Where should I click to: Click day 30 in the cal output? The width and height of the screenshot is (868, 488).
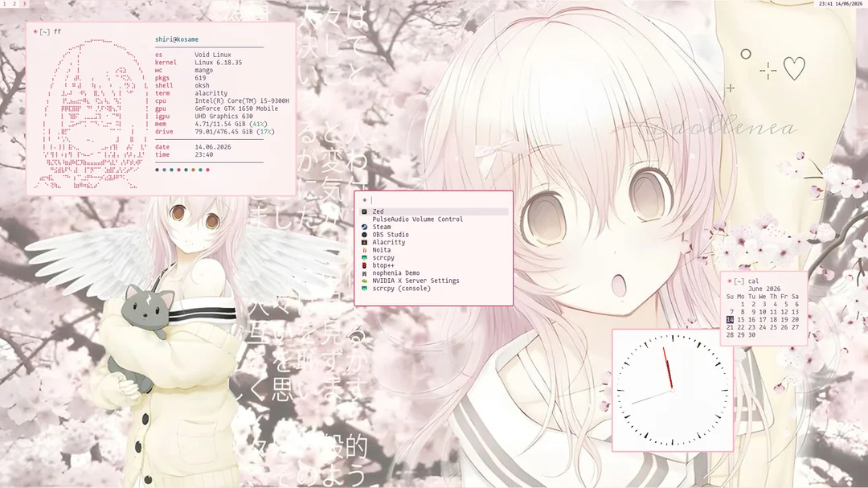(x=751, y=335)
